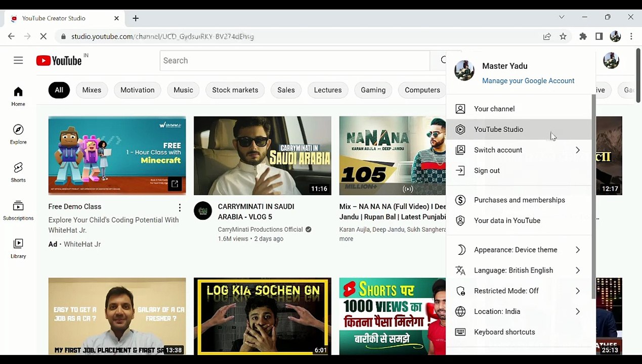The width and height of the screenshot is (642, 364).
Task: Select the Music filter chip
Action: coord(183,90)
